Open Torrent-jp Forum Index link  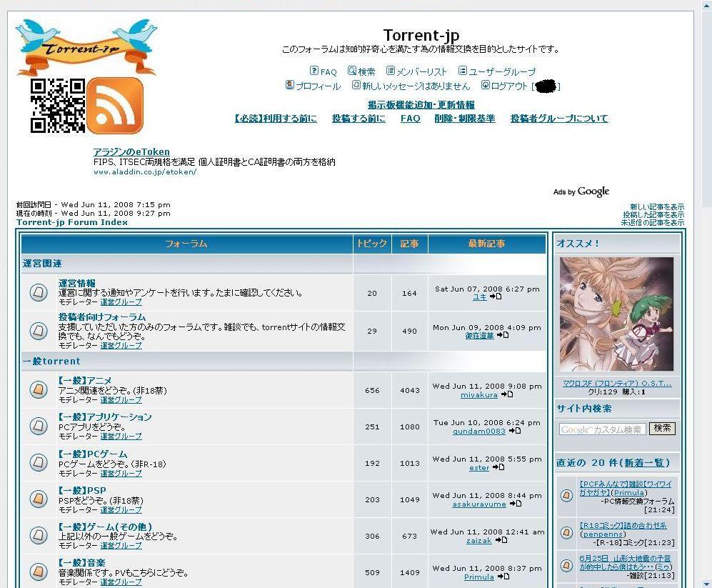(x=71, y=222)
